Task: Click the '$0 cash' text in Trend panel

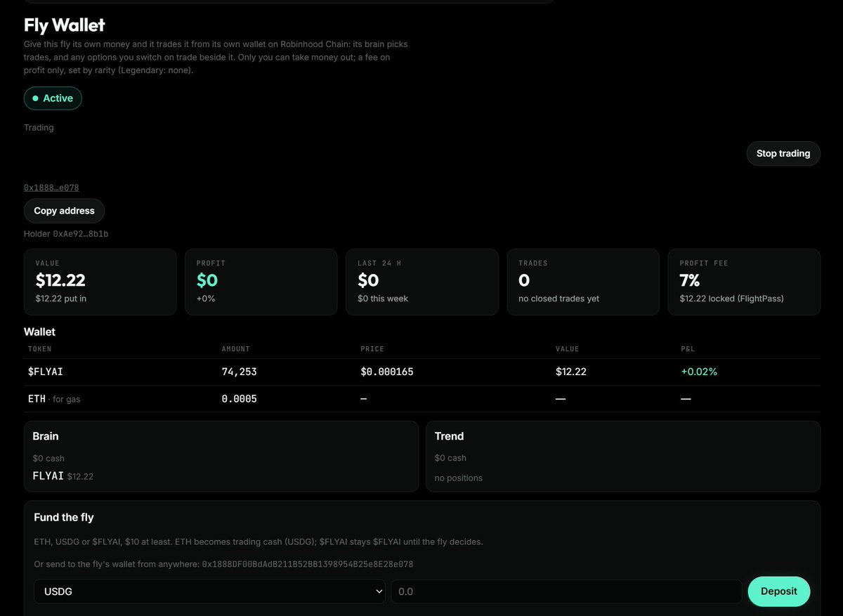Action: tap(450, 458)
